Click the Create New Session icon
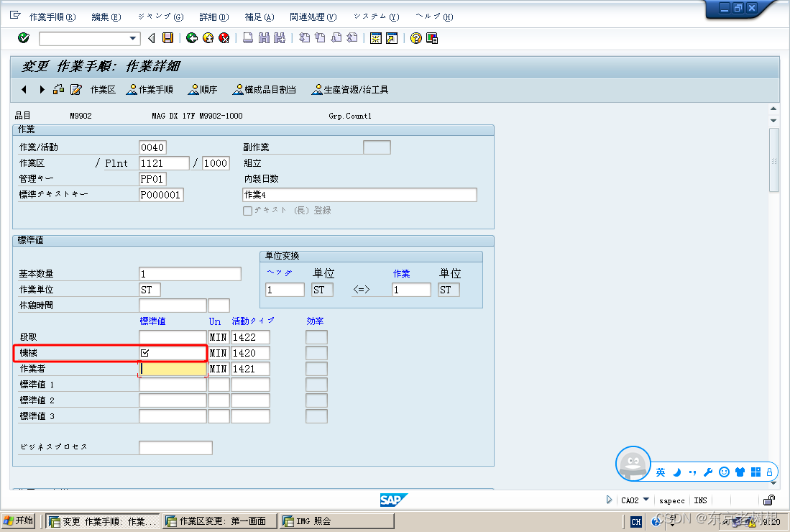The width and height of the screenshot is (790, 532). (376, 38)
